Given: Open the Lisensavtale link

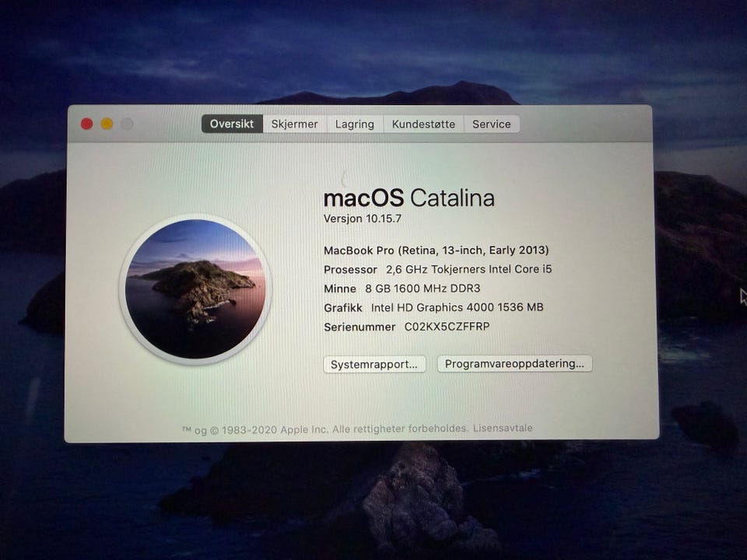Looking at the screenshot, I should [503, 428].
